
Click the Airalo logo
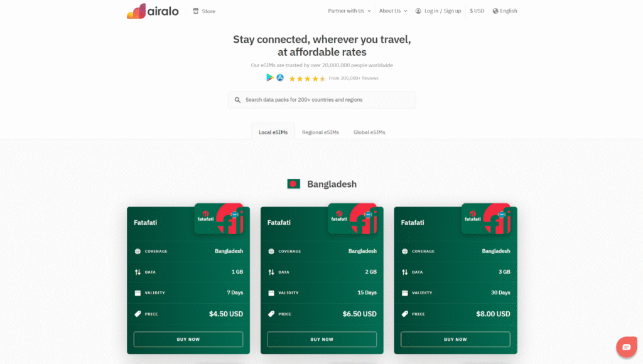point(153,11)
